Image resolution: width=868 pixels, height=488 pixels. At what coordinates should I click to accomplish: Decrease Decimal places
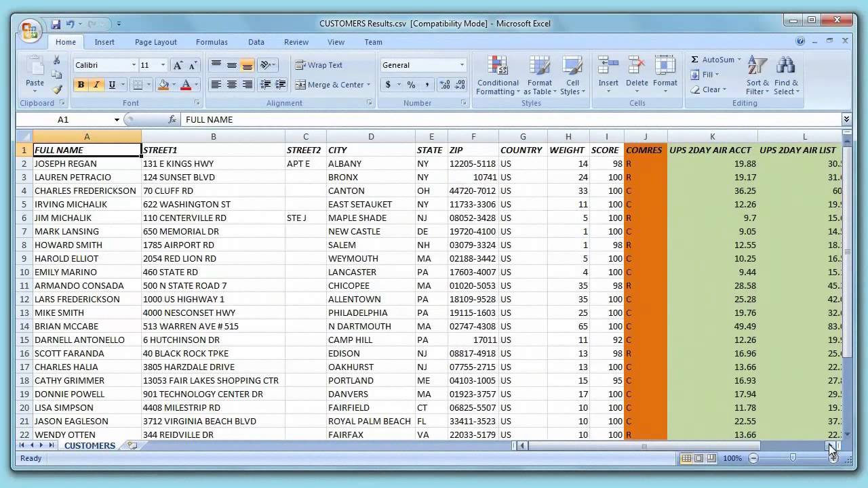coord(460,85)
